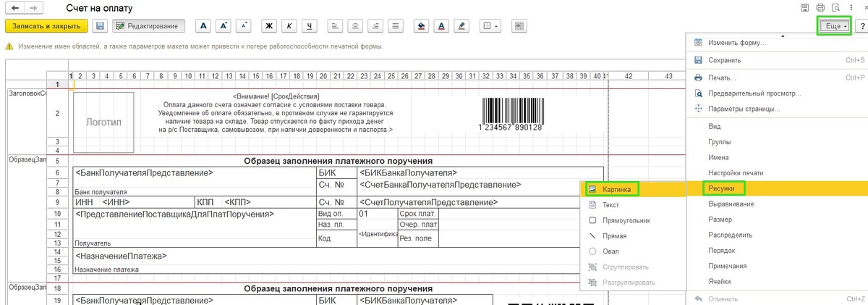
Task: Open the Порядок submenu
Action: click(777, 251)
